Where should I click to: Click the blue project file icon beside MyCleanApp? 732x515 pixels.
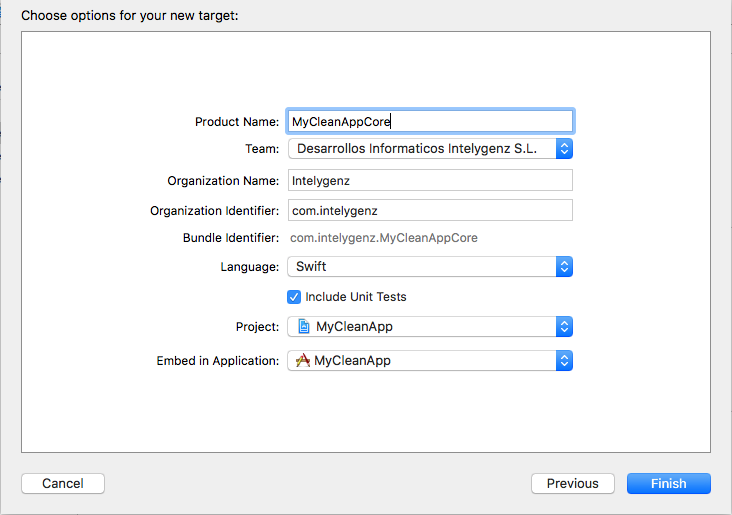tap(302, 327)
